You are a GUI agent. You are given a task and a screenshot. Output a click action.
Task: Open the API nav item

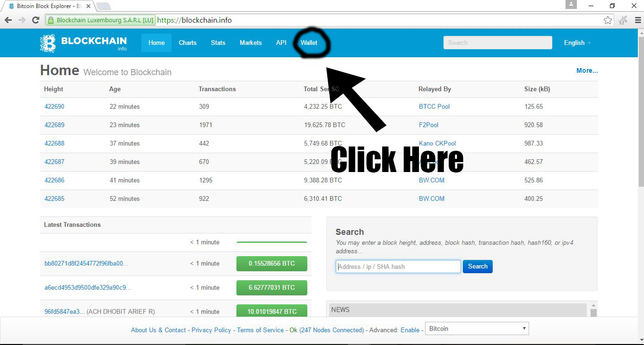(281, 43)
